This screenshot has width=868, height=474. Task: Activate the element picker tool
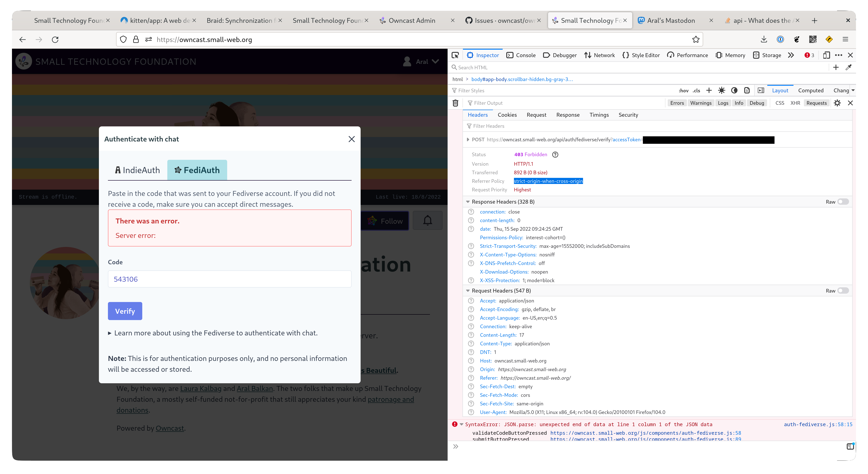[x=455, y=55]
